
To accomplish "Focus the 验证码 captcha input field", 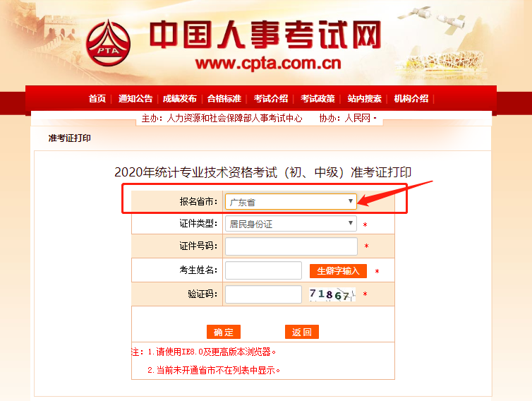I will pyautogui.click(x=263, y=294).
